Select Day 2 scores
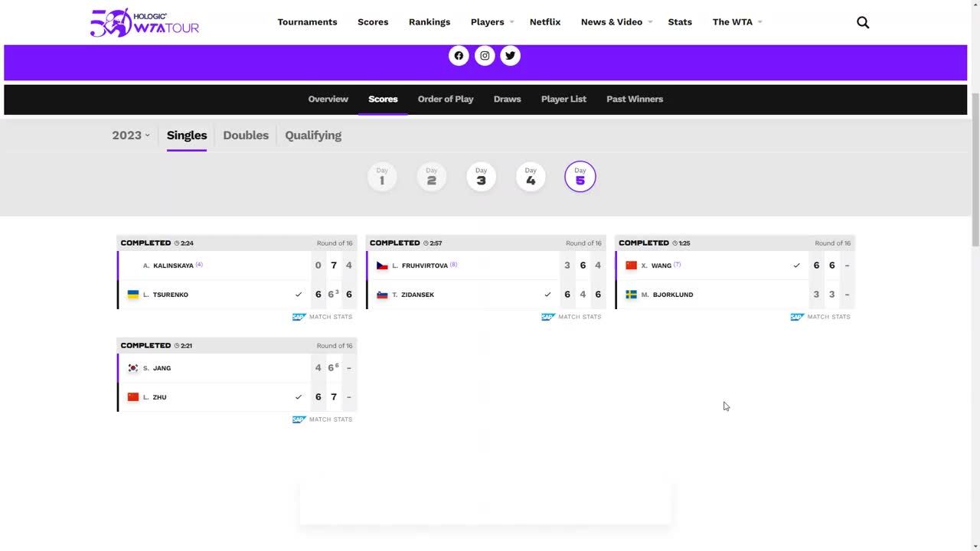980x551 pixels. pyautogui.click(x=432, y=177)
